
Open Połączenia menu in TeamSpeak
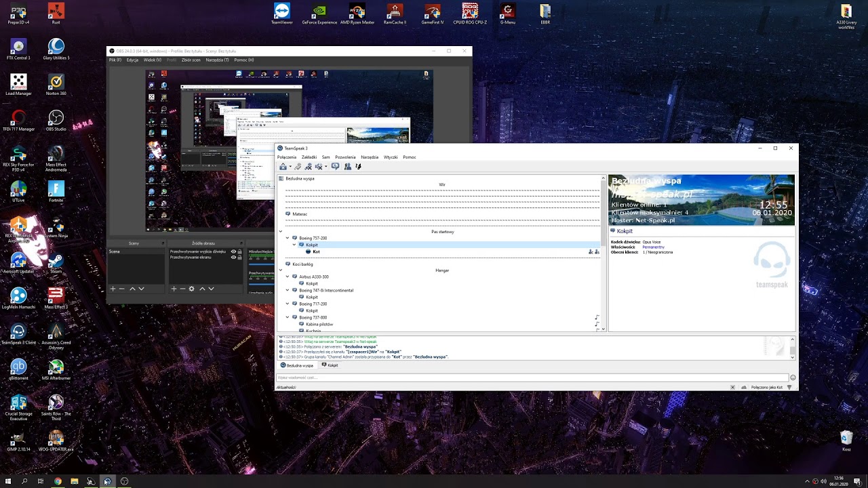(287, 157)
